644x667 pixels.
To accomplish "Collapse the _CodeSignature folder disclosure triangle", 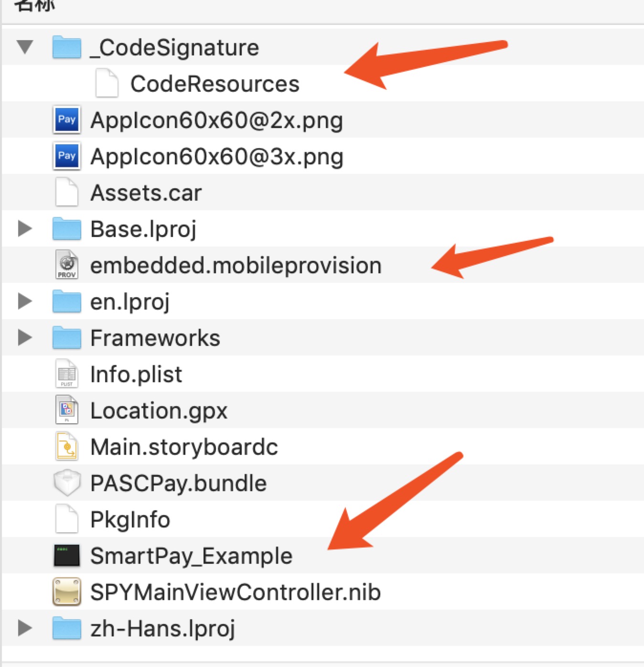I will pos(25,47).
